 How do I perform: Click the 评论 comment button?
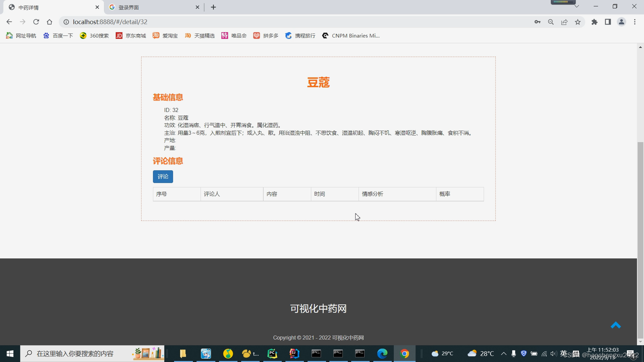pyautogui.click(x=163, y=177)
